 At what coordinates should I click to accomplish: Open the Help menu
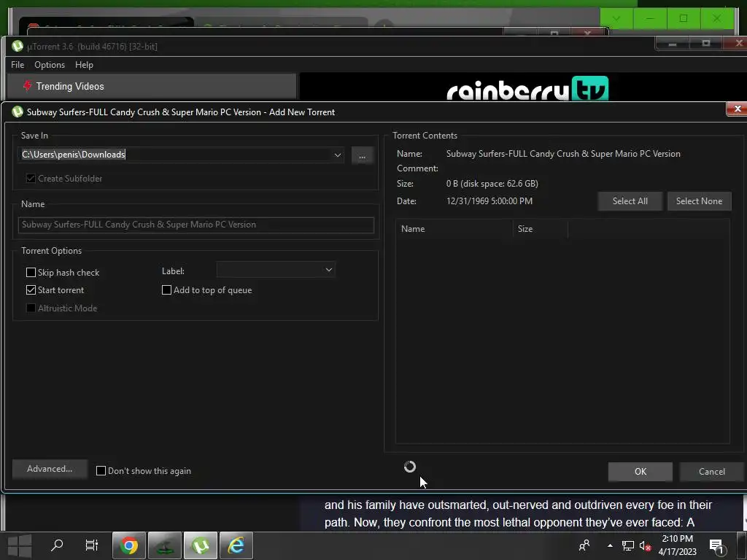pyautogui.click(x=85, y=65)
